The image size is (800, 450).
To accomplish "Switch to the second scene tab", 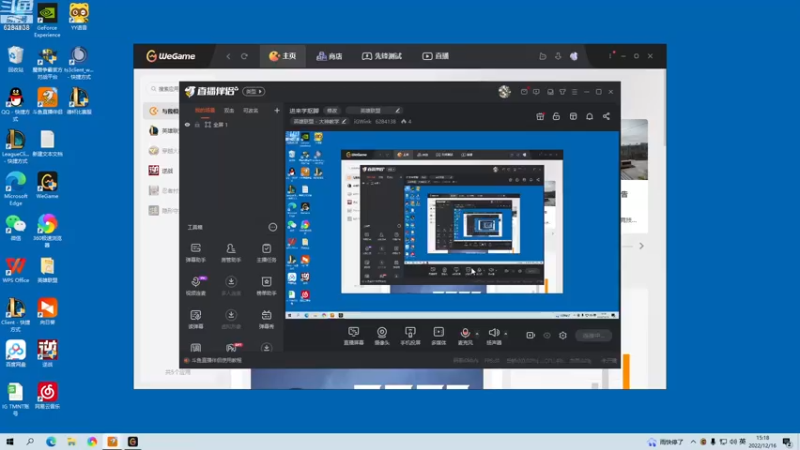I will point(229,110).
